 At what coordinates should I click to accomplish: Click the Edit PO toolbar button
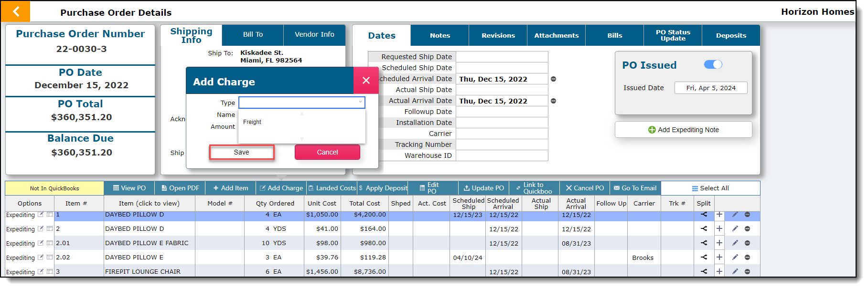[x=433, y=188]
